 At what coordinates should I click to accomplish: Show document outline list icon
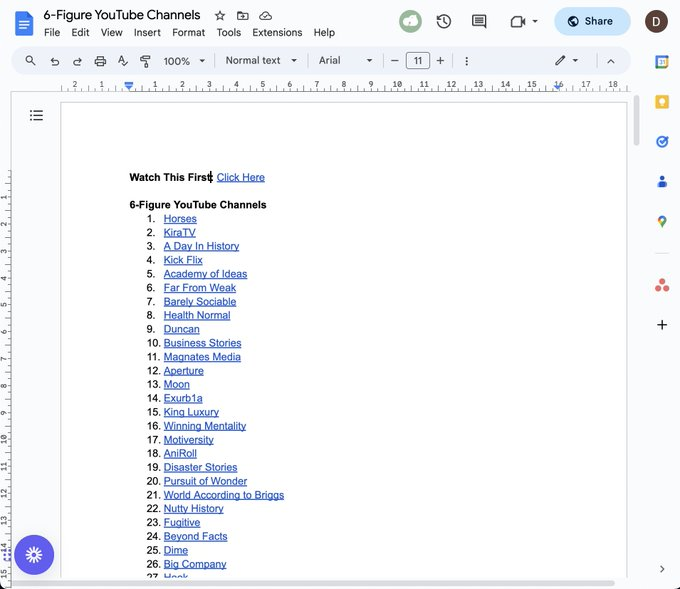point(36,115)
